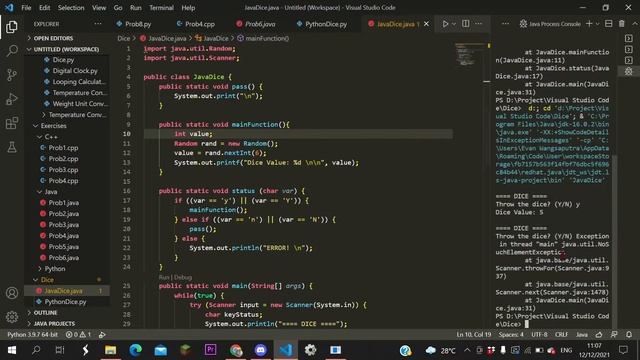The image size is (640, 360).
Task: Open the Terminal menu
Action: [161, 7]
